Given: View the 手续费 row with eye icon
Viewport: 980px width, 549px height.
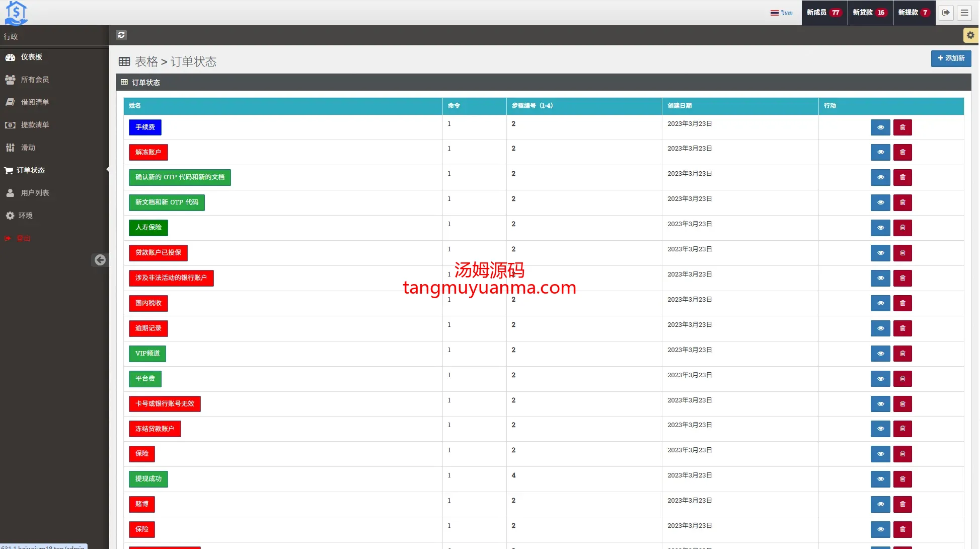Looking at the screenshot, I should 880,127.
